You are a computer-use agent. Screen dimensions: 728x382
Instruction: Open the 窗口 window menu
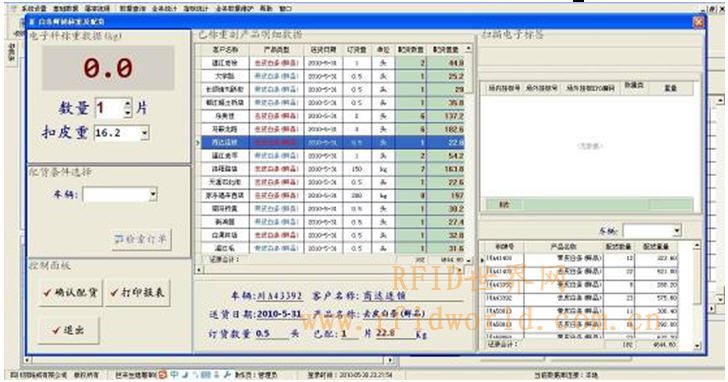(286, 8)
